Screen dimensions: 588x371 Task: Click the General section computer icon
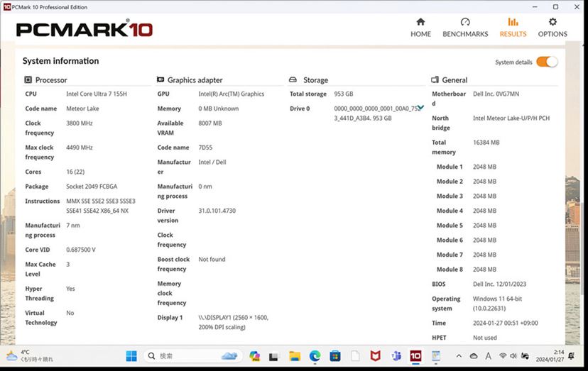pos(435,79)
